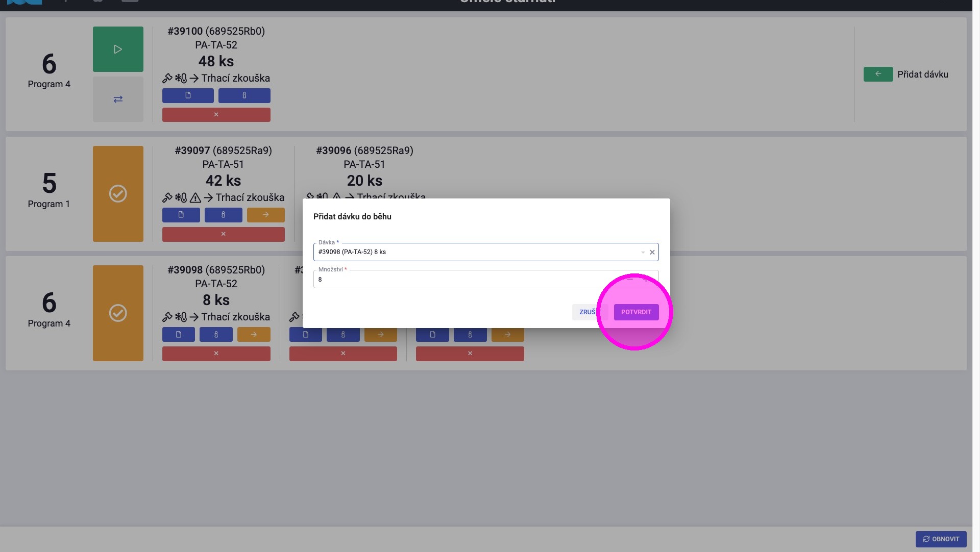Click checkmark tile for bottom Program 4 run
The height and width of the screenshot is (552, 980).
click(118, 313)
